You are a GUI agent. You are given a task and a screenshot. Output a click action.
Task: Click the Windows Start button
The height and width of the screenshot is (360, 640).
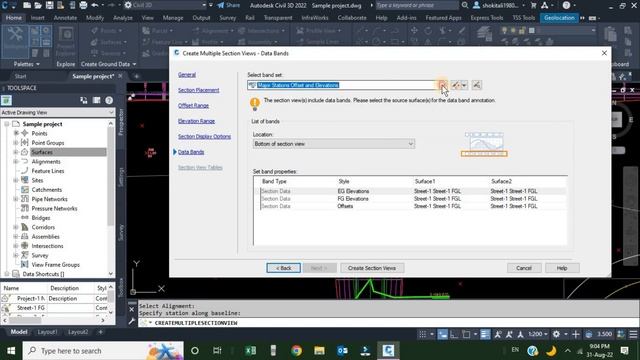pyautogui.click(x=11, y=351)
